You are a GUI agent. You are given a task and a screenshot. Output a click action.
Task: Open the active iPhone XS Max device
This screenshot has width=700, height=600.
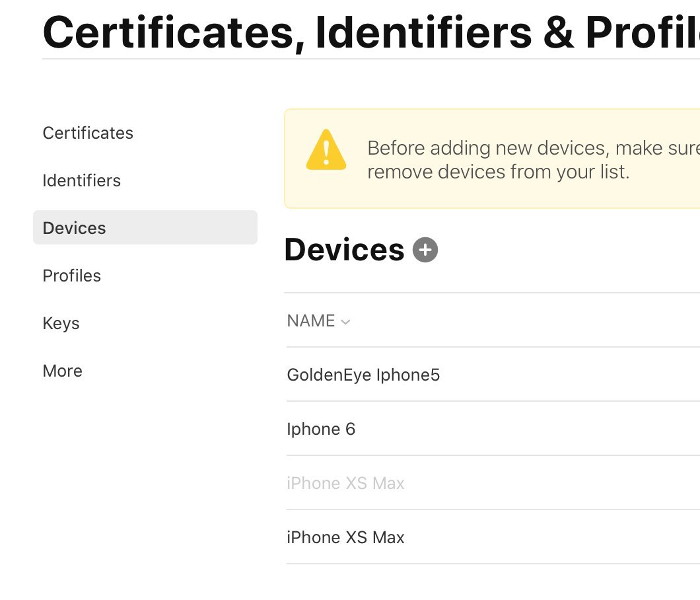pyautogui.click(x=493, y=537)
